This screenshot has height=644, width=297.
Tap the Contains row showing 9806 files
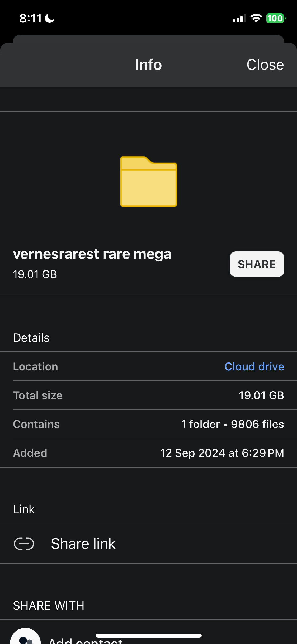click(232, 424)
